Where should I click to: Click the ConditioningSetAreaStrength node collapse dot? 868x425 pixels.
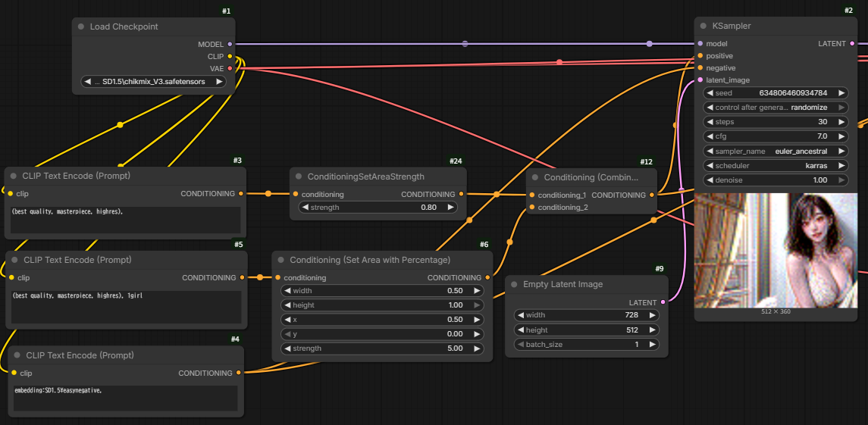click(x=299, y=177)
